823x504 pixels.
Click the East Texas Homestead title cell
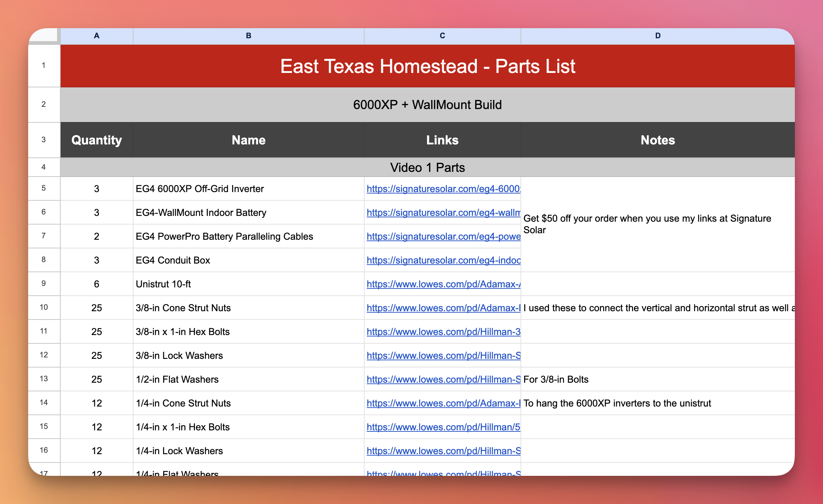tap(428, 66)
